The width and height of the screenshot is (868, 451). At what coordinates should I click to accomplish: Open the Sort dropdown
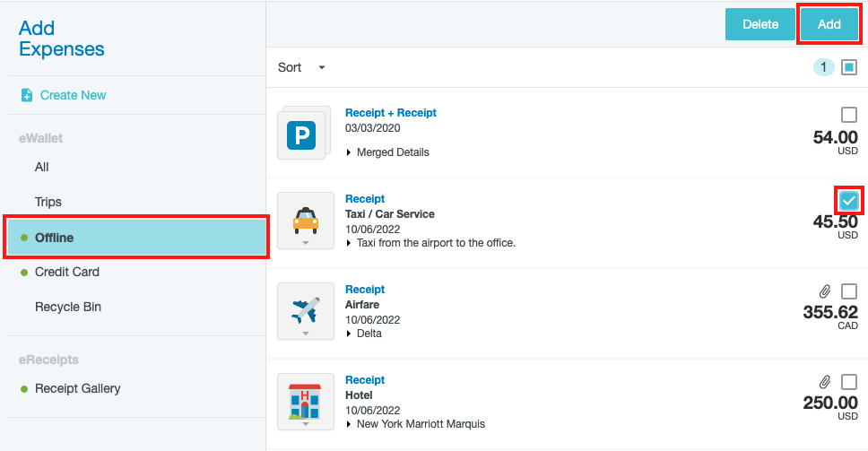pyautogui.click(x=301, y=67)
